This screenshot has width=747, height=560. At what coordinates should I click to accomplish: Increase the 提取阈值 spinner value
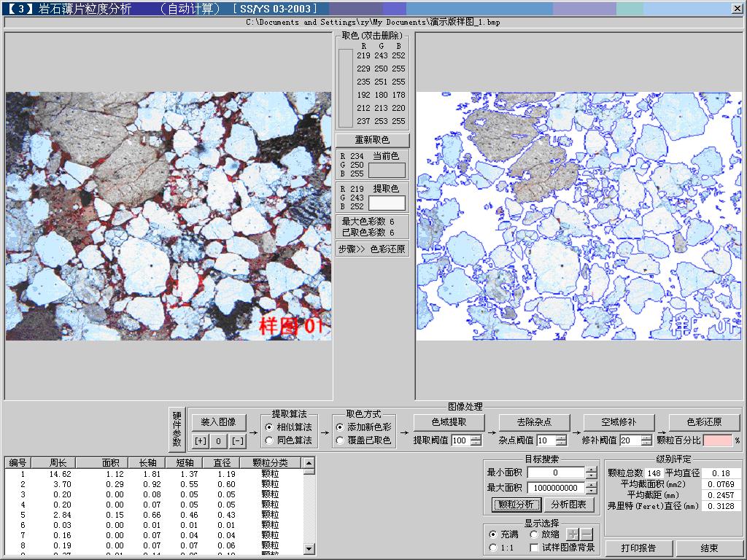[x=476, y=437]
